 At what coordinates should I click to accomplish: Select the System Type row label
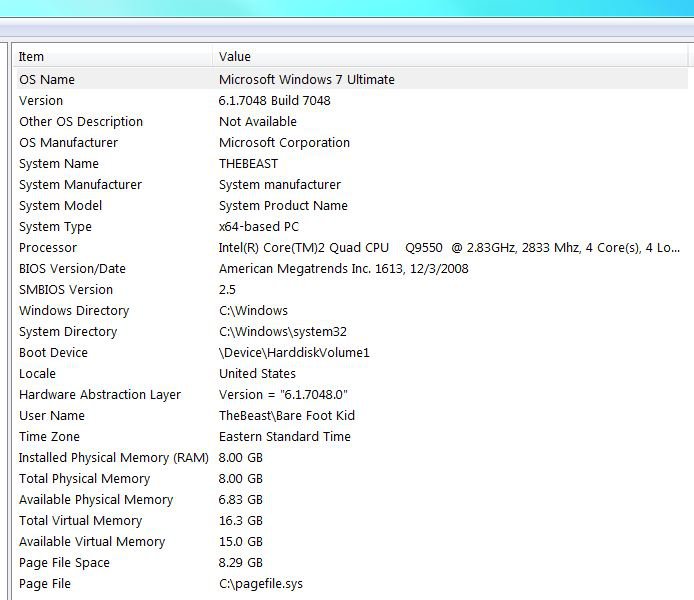pos(55,227)
